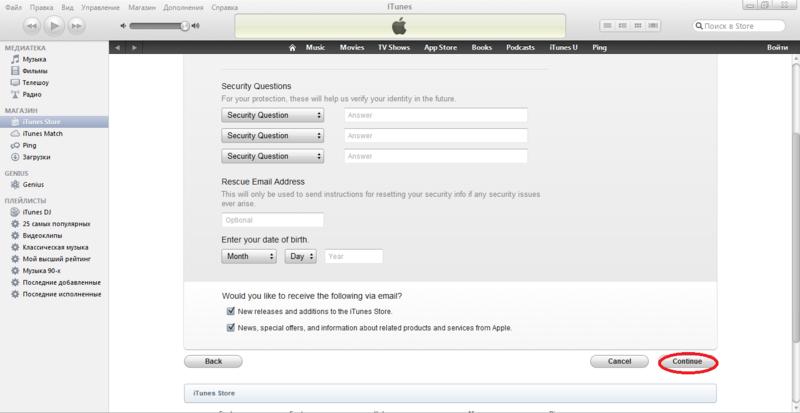Open the Дополнения menu
This screenshot has height=413, width=800.
pyautogui.click(x=183, y=8)
